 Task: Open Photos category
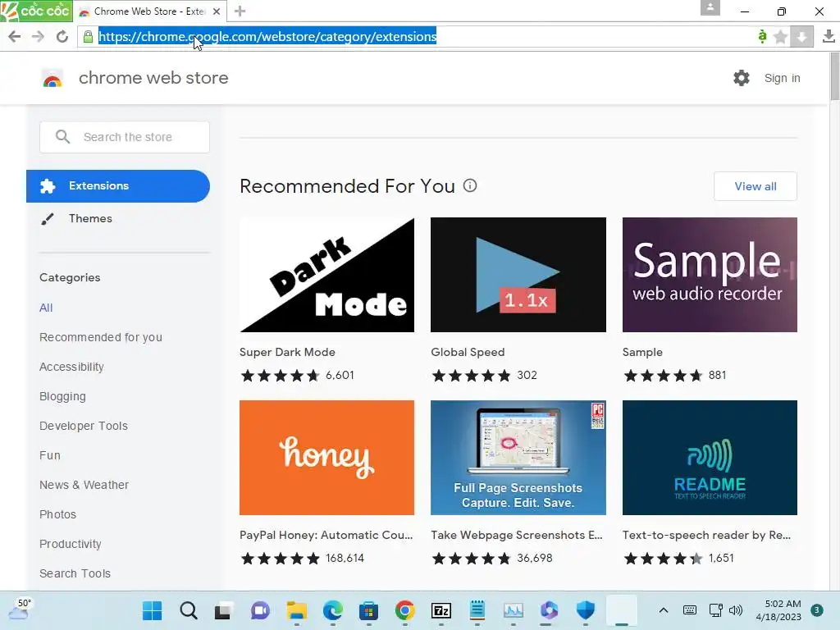point(58,514)
